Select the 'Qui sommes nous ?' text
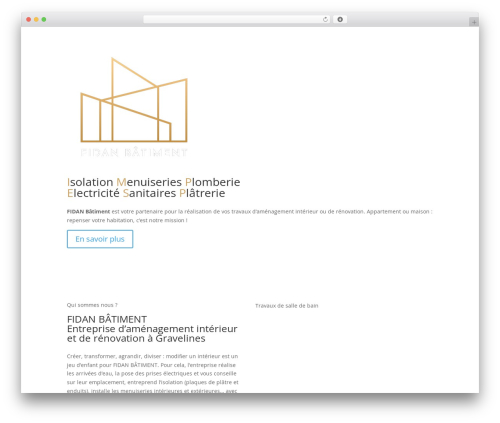 (92, 305)
